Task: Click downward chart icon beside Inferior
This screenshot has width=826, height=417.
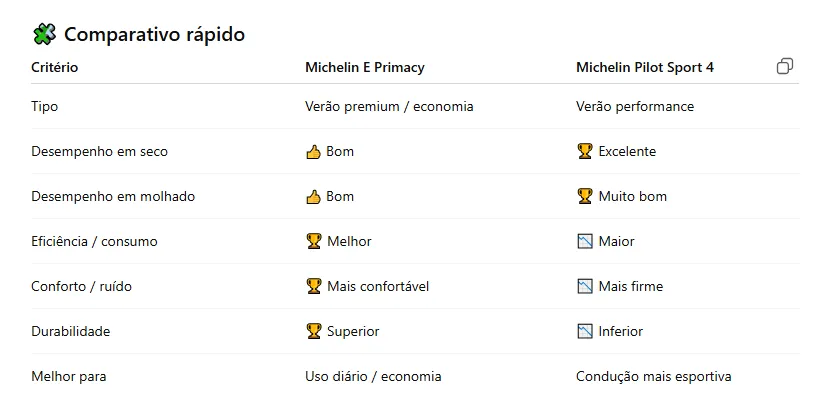Action: [x=585, y=332]
